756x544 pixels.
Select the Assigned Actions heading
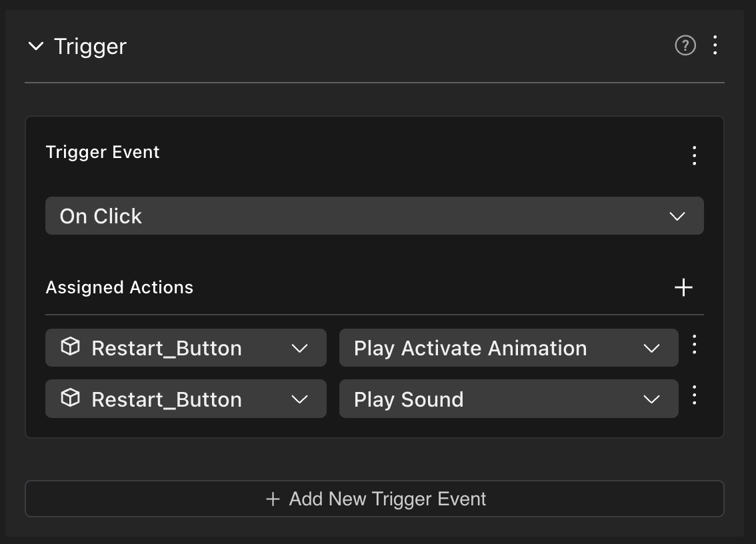(x=119, y=287)
